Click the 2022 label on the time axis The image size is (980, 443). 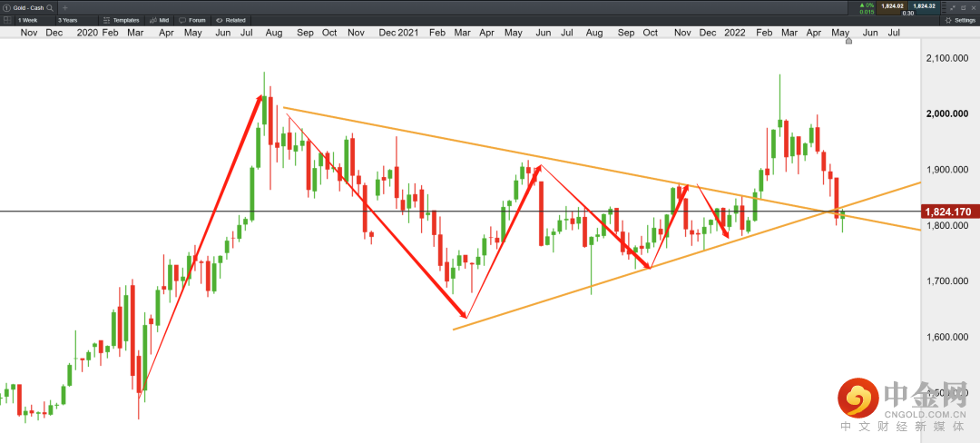[x=734, y=33]
